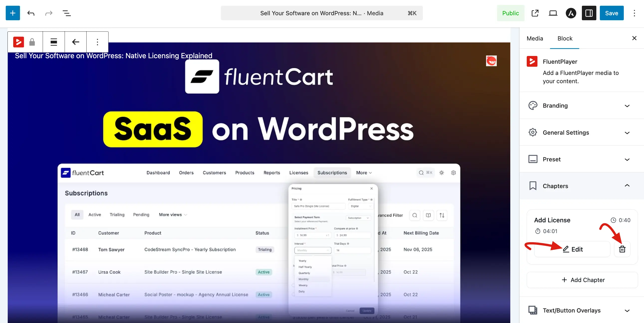Viewport: 644px width, 323px height.
Task: Open the Astra theme settings icon
Action: pyautogui.click(x=571, y=13)
